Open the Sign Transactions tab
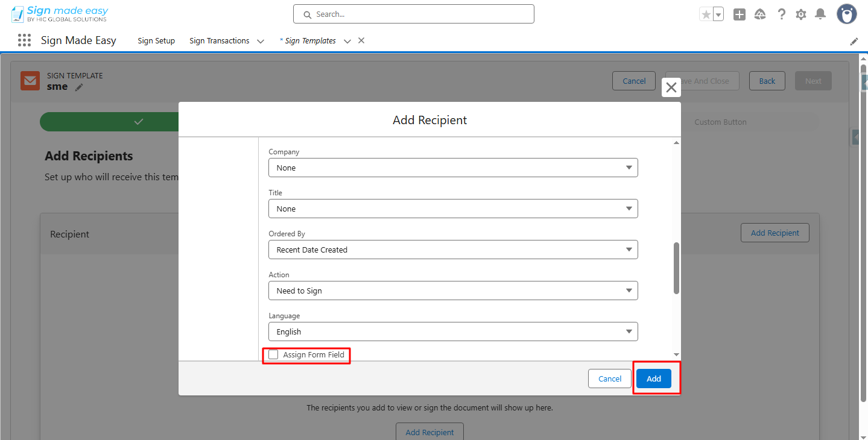The image size is (868, 440). pos(219,40)
